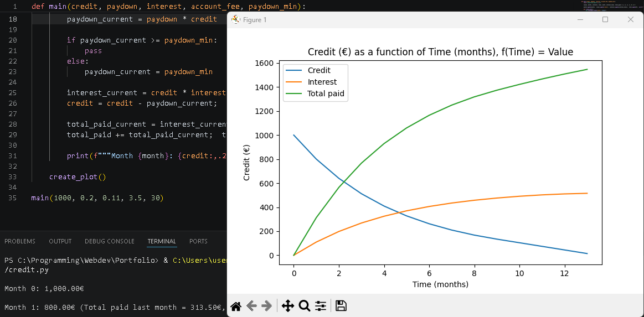
Task: Click the Figure 1 window icon
Action: [x=235, y=19]
